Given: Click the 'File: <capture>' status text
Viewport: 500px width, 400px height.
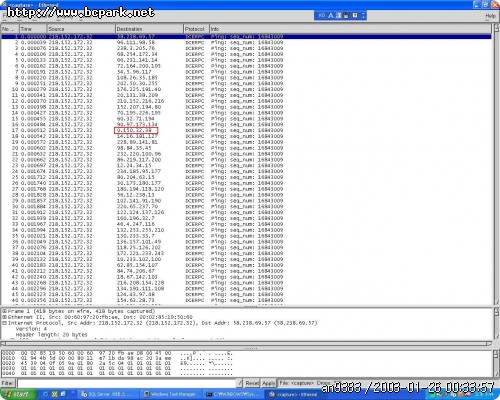Looking at the screenshot, I should pyautogui.click(x=296, y=383).
